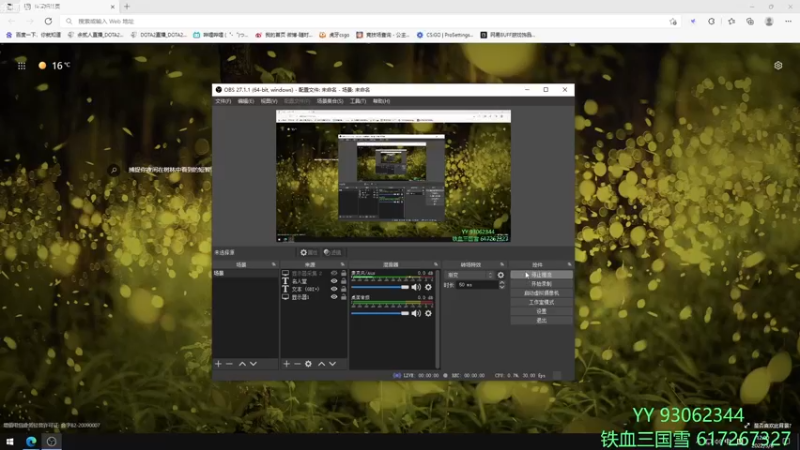Screen dimensions: 800x450
Task: Click the Properties gear button above docks
Action: click(x=309, y=253)
